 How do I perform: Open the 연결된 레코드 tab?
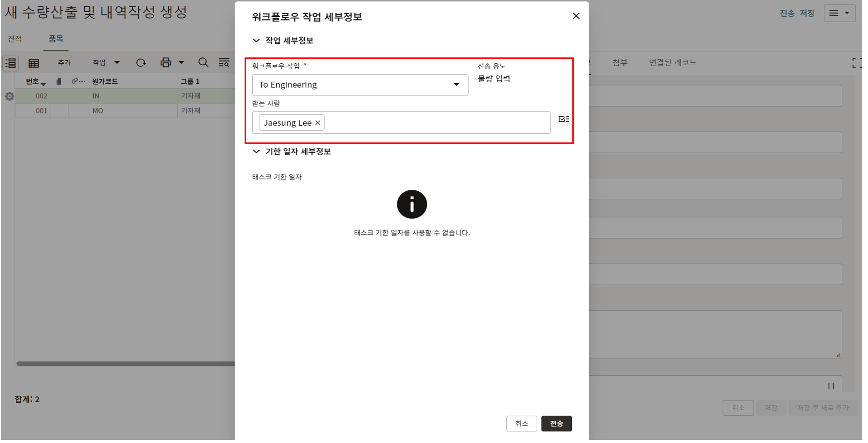click(x=672, y=63)
